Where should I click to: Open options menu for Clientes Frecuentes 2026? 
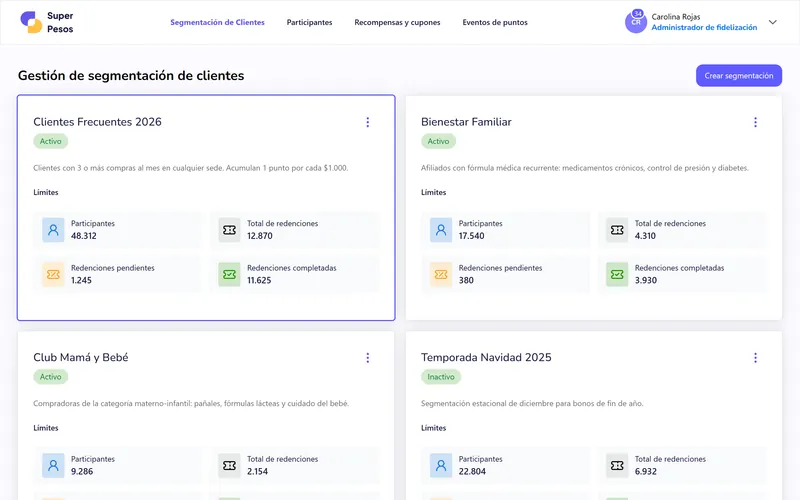[367, 122]
